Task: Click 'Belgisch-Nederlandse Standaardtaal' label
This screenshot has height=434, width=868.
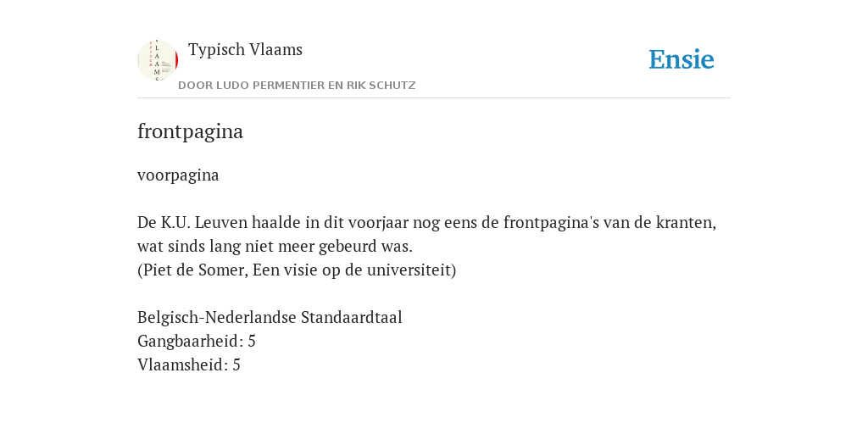Action: click(270, 318)
